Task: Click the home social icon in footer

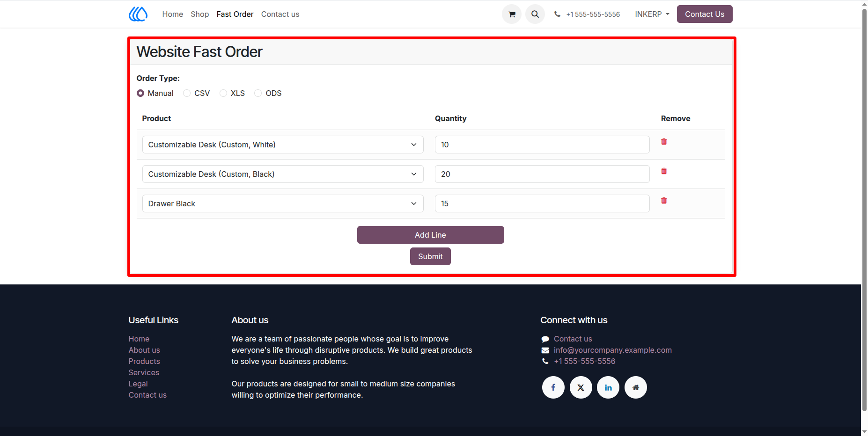Action: point(636,387)
